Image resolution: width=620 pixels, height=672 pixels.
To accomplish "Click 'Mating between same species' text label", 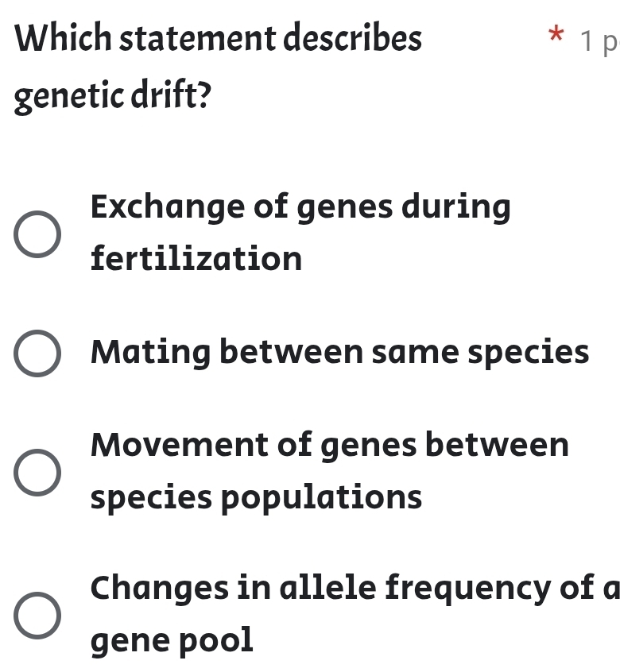I will (x=339, y=352).
